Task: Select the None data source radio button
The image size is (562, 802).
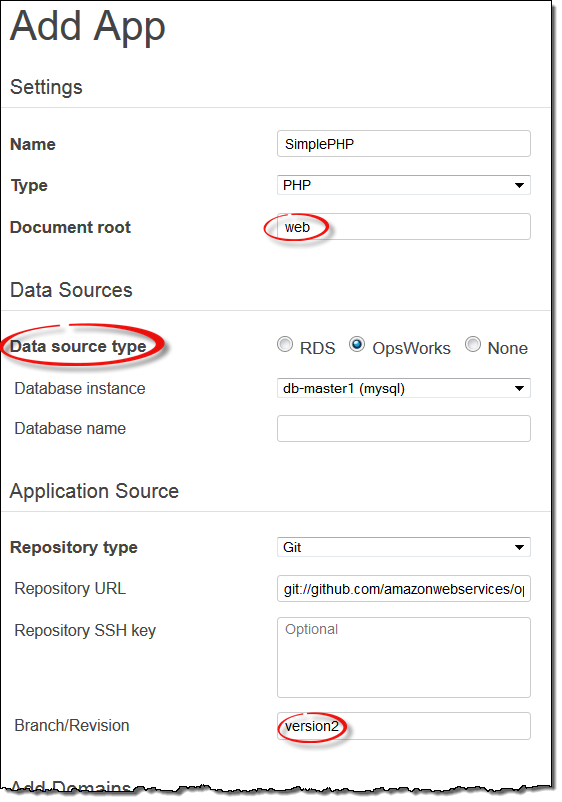Action: (473, 344)
